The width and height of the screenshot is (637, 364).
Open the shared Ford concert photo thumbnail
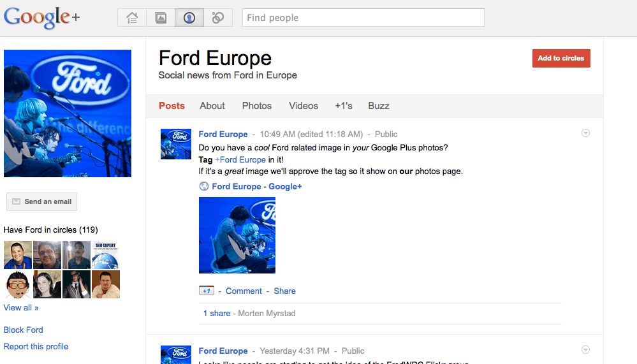[x=237, y=235]
